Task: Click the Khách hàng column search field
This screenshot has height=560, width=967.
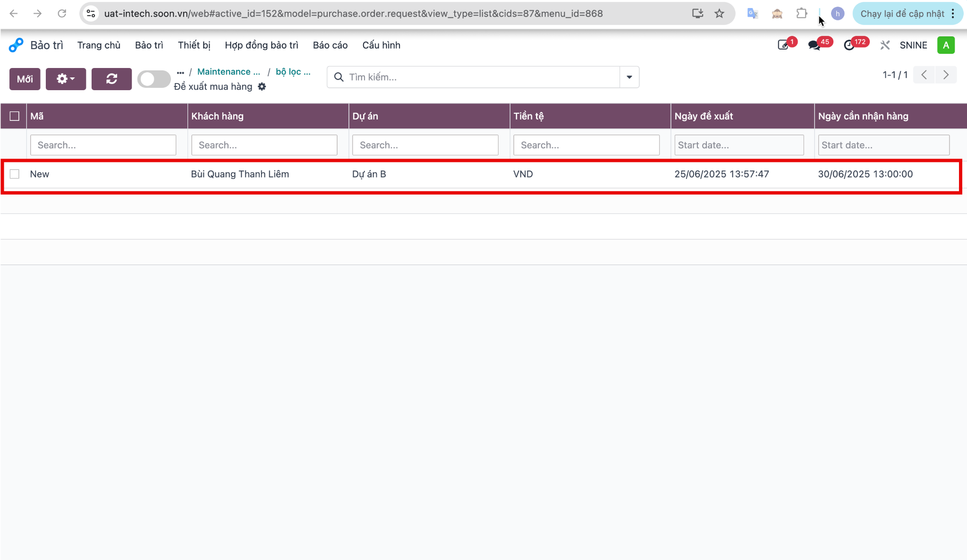Action: point(264,145)
